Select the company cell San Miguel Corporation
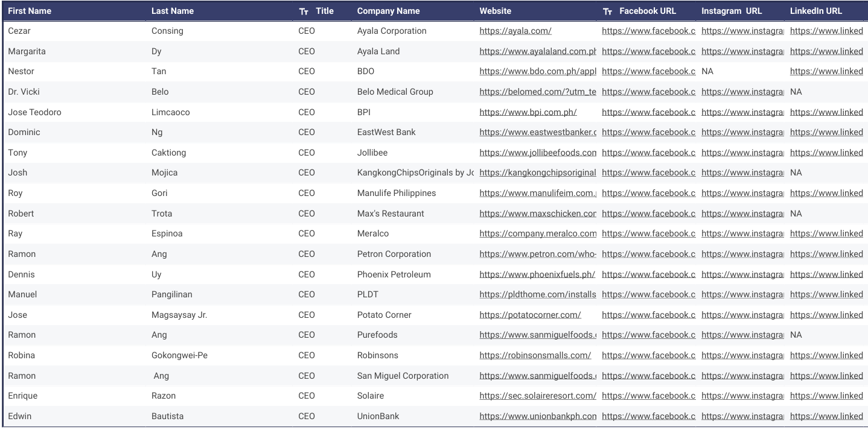 [403, 376]
